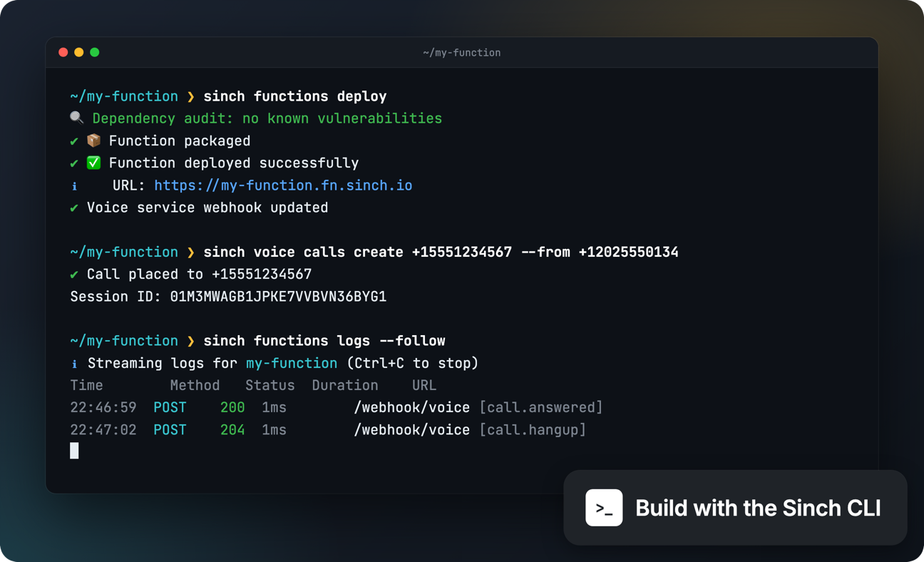Viewport: 924px width, 562px height.
Task: Click the 22:47:02 timestamp
Action: tap(103, 430)
